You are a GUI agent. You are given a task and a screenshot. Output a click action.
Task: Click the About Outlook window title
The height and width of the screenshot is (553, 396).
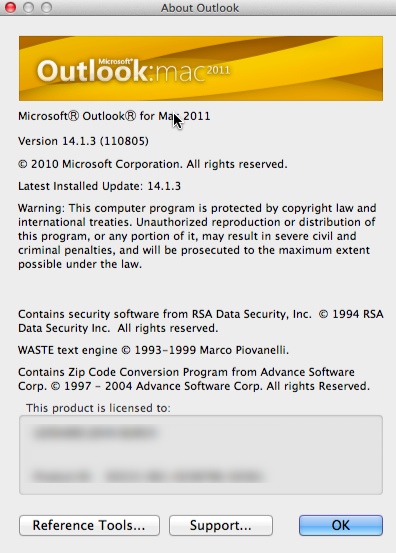pyautogui.click(x=200, y=8)
